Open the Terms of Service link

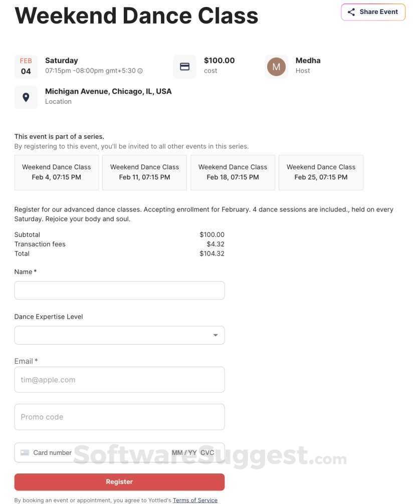(x=195, y=500)
